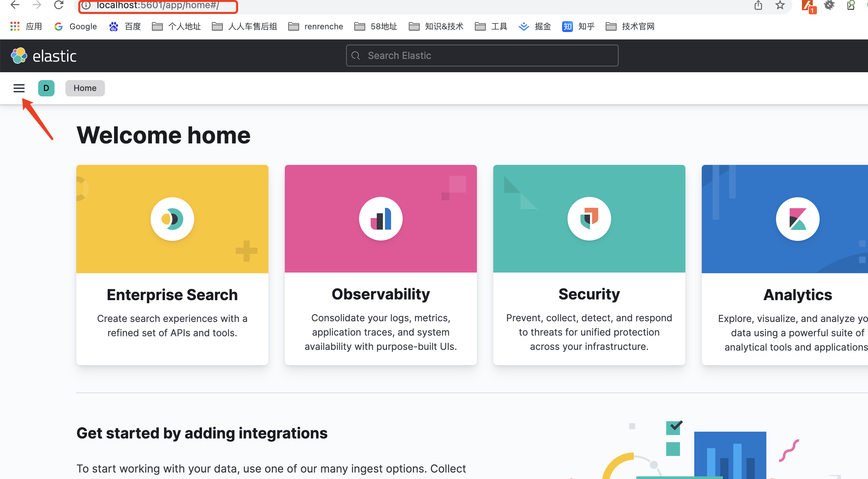Open the Security solution card

[589, 266]
